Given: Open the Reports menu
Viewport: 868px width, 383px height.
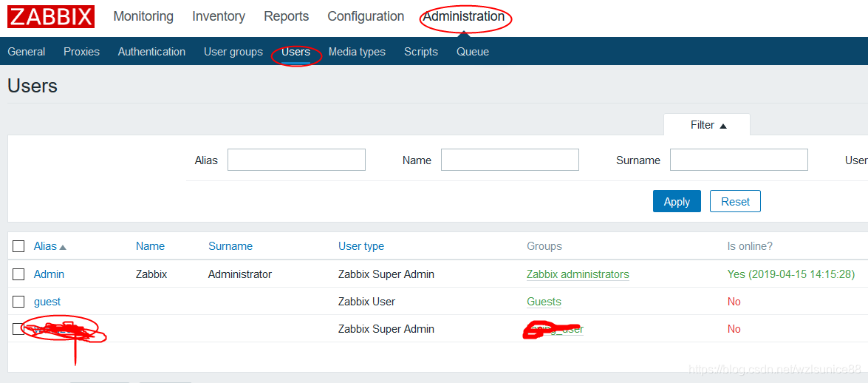Looking at the screenshot, I should (286, 16).
